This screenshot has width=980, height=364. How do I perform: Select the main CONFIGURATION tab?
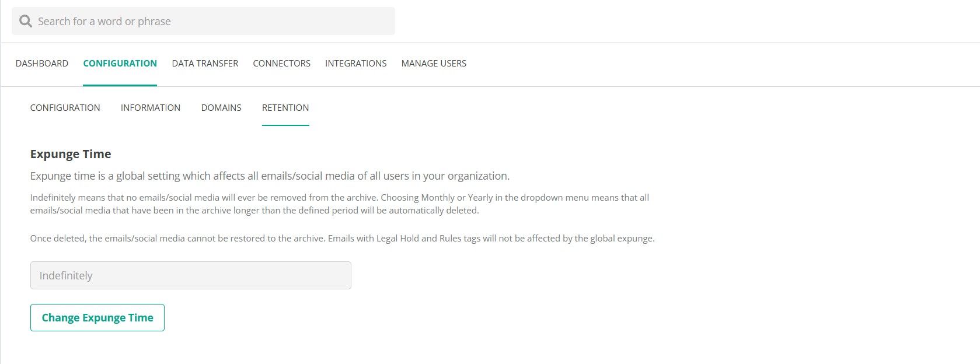point(120,64)
